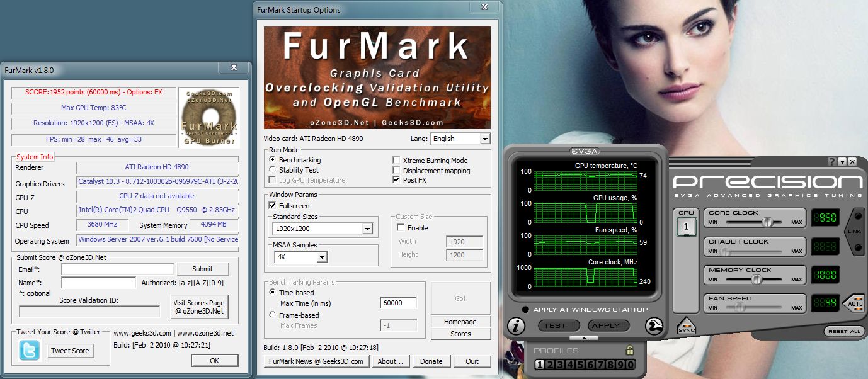
Task: Click the Precision help question mark icon
Action: (831, 162)
